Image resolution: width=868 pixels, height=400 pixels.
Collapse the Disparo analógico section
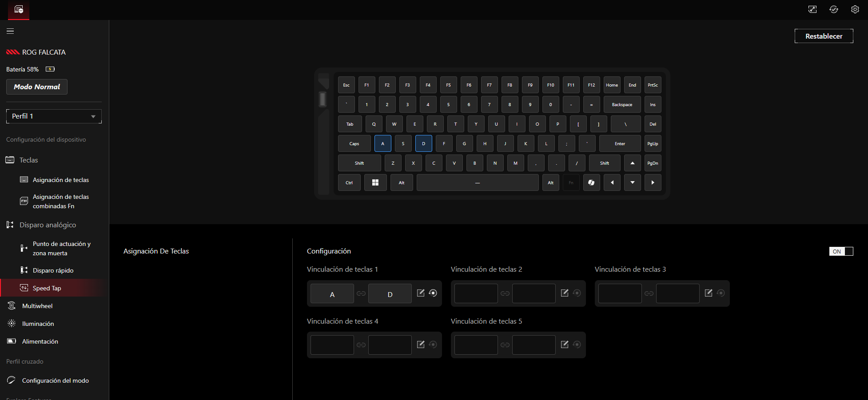pos(48,225)
